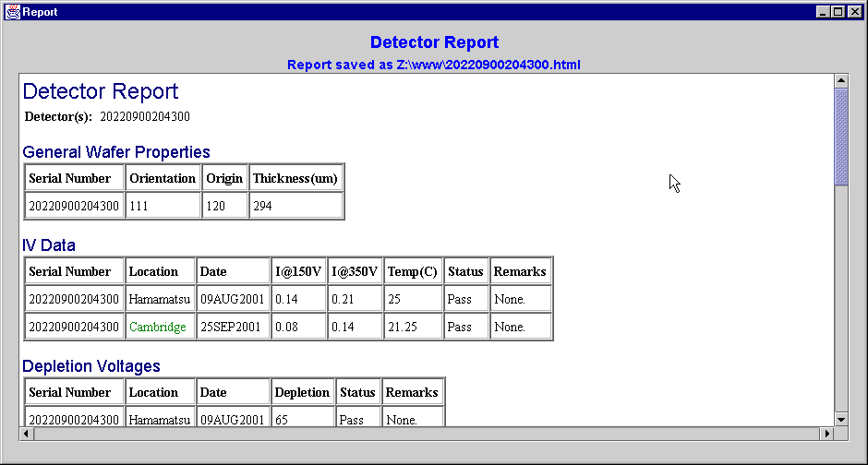
Task: Click the Detector(s) number 20220900204300
Action: 145,116
